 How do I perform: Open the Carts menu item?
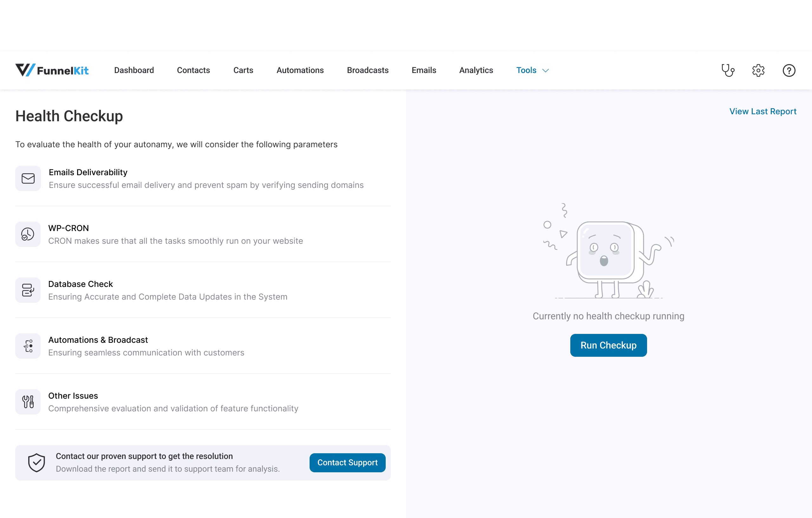coord(243,70)
